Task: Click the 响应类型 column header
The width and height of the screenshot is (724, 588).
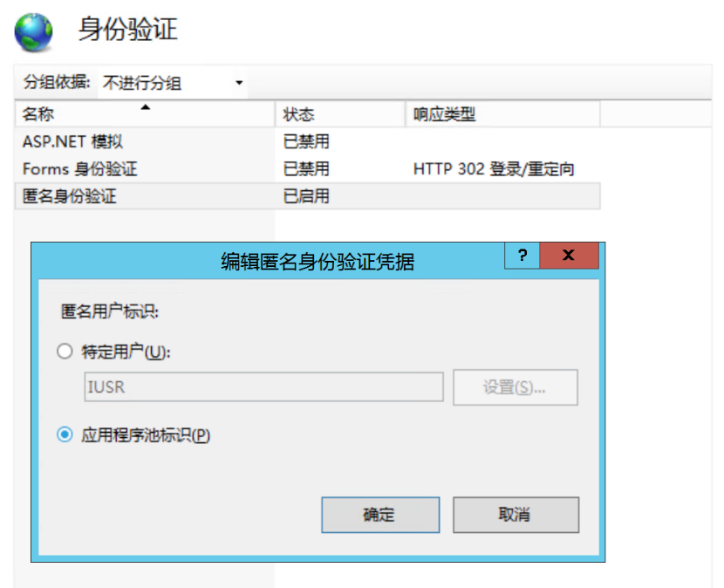Action: [x=441, y=113]
